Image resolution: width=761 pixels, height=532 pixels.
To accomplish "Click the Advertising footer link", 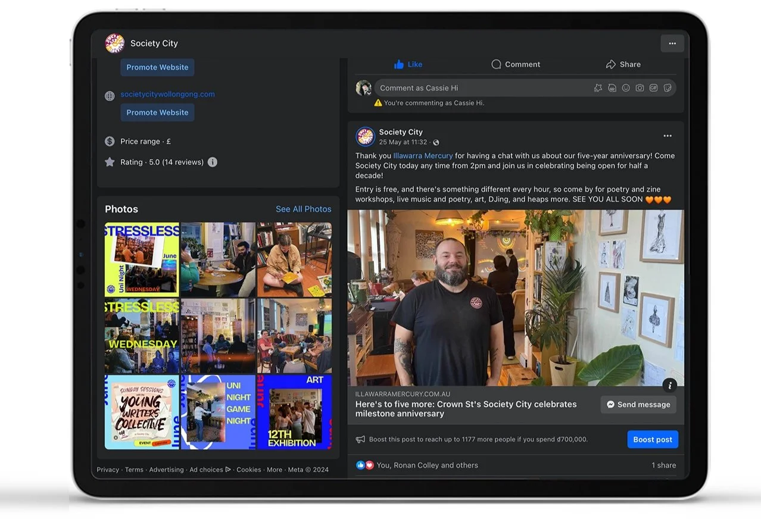I will pos(166,470).
